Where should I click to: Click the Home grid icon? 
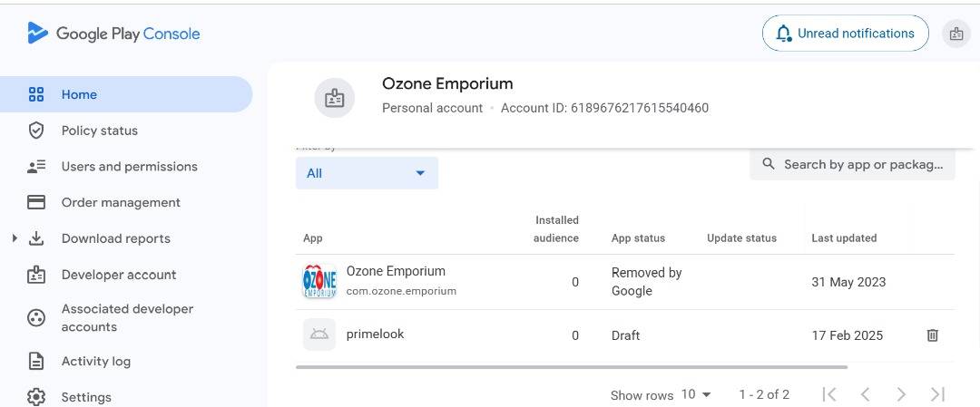coord(36,94)
